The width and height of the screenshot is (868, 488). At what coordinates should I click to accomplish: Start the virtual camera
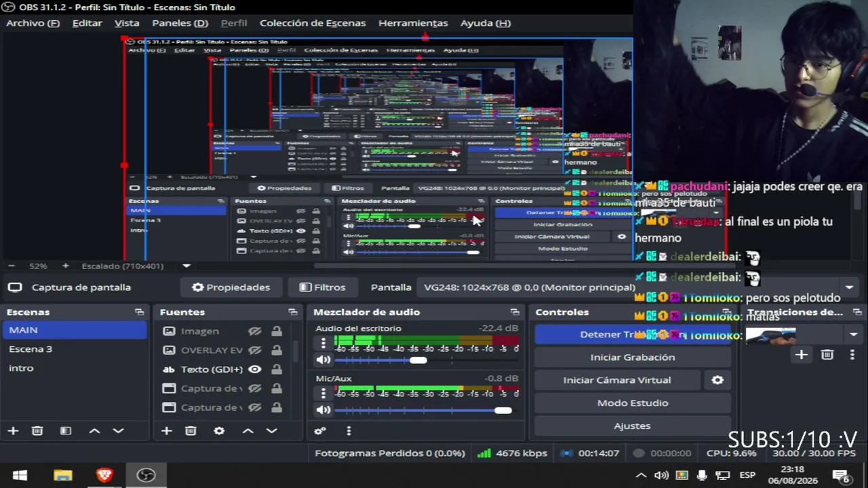point(617,380)
